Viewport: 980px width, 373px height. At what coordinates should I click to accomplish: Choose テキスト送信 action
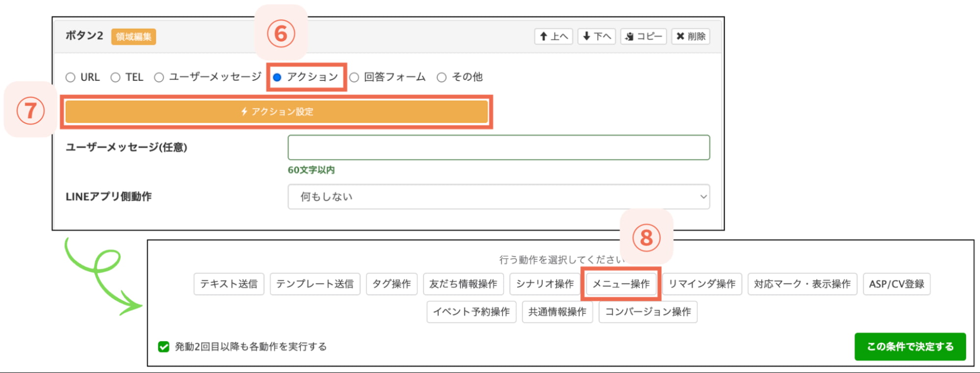(x=229, y=284)
